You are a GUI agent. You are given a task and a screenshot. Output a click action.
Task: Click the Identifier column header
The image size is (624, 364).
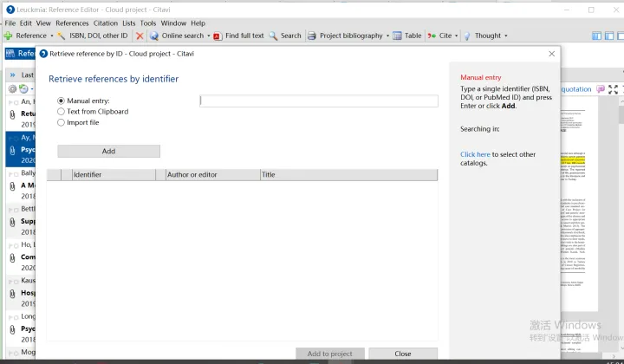(x=114, y=175)
